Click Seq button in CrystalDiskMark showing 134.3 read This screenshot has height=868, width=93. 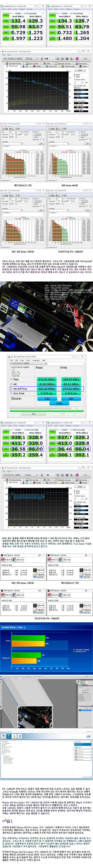[x=53, y=21]
